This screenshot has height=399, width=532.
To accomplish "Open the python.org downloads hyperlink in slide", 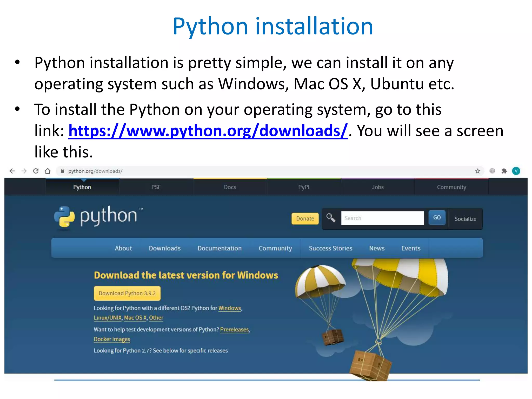I will tap(208, 130).
